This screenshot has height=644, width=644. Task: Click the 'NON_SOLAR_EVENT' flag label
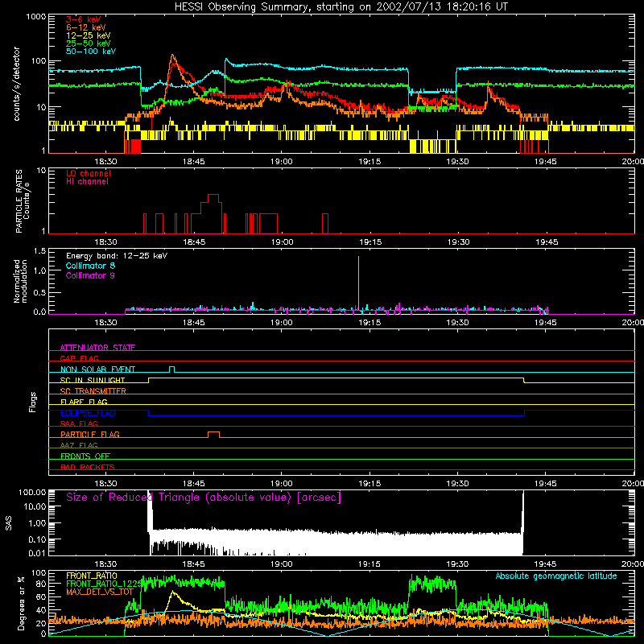pyautogui.click(x=97, y=369)
